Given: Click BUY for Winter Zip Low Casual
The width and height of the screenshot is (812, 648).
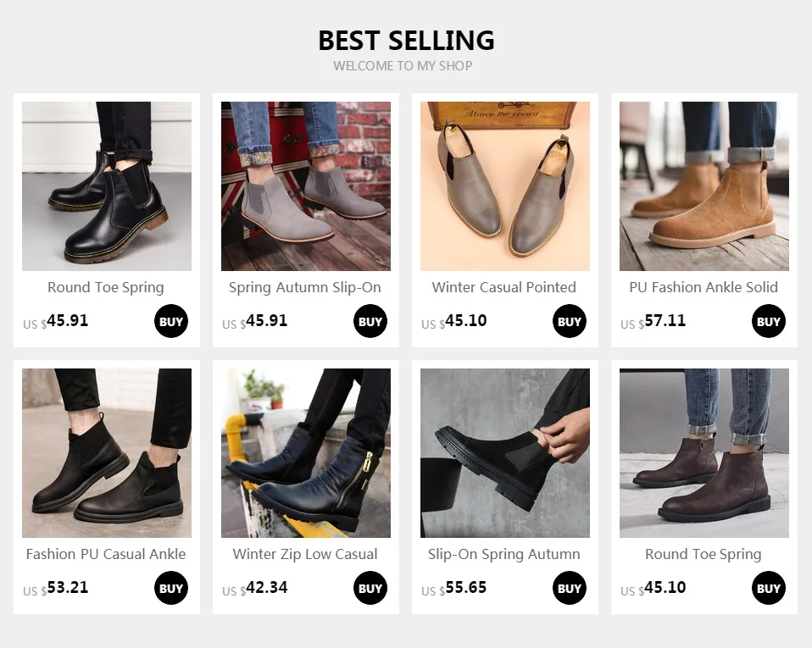Looking at the screenshot, I should (370, 588).
